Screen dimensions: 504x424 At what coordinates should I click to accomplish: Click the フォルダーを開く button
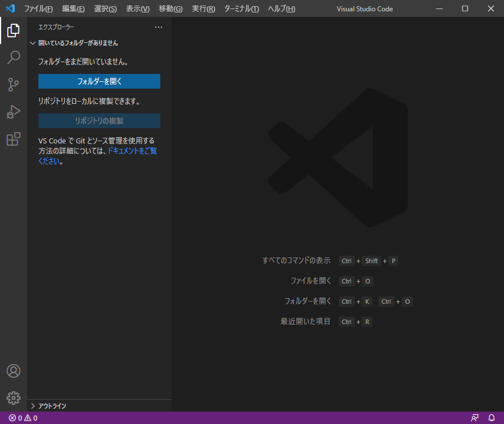click(x=99, y=81)
